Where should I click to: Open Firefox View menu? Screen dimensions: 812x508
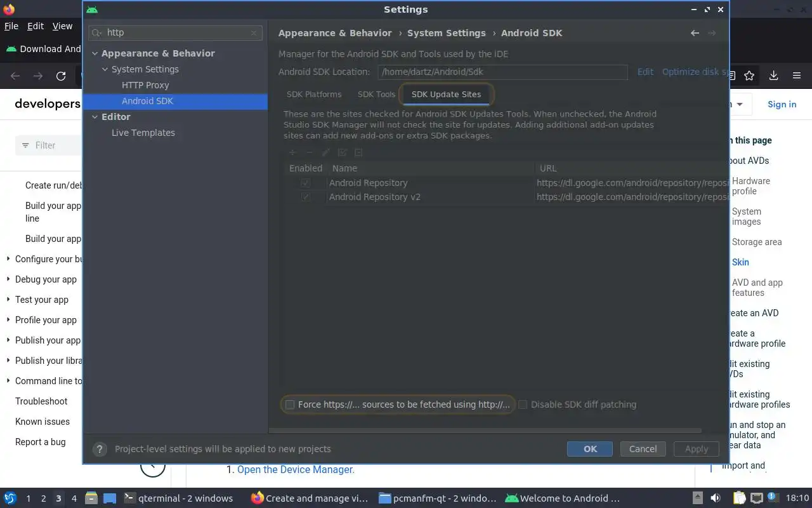click(x=62, y=26)
